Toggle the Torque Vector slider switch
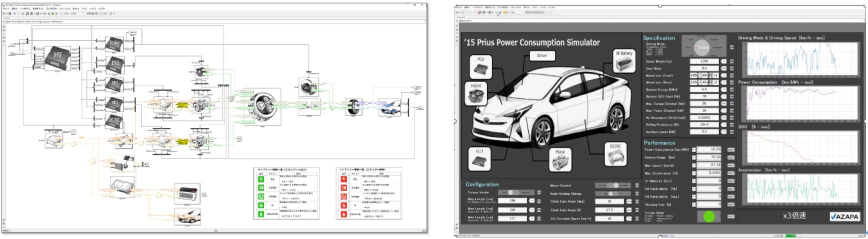This screenshot has width=868, height=239. point(514,192)
